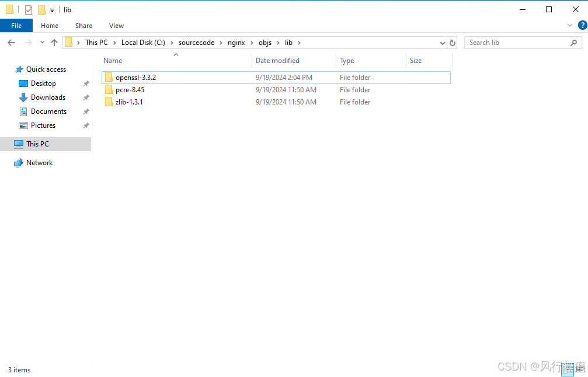Image resolution: width=588 pixels, height=377 pixels.
Task: Open the recent locations dropdown arrow
Action: coord(42,43)
